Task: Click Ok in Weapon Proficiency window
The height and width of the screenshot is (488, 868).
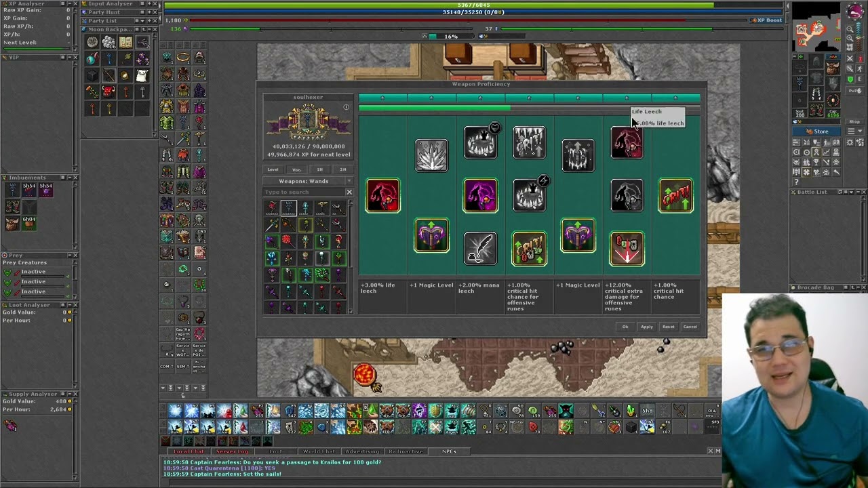Action: coord(625,327)
